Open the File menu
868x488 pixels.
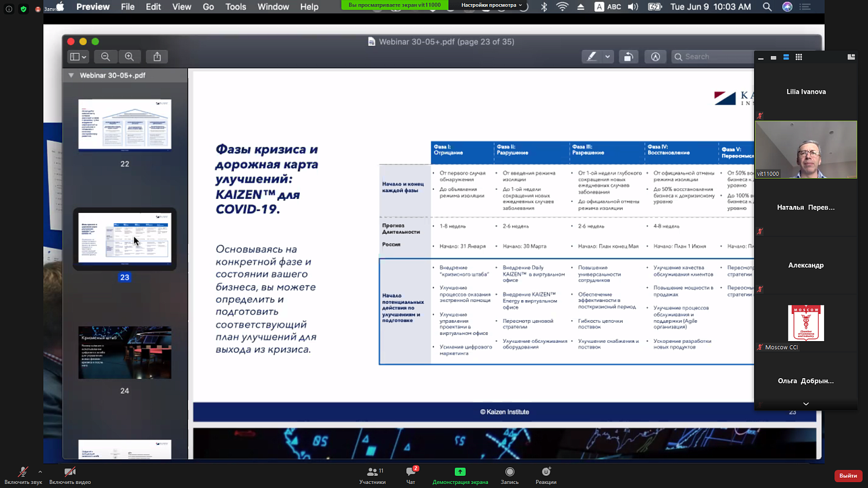pos(128,7)
